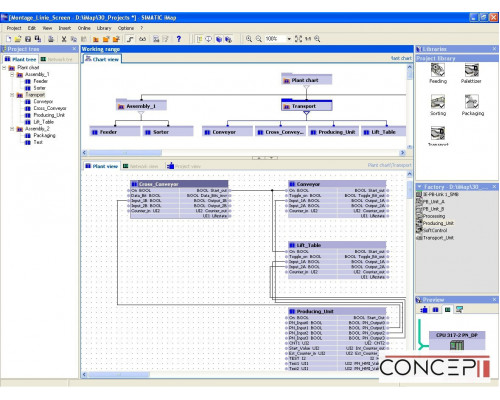Viewport: 500px width, 400px height.
Task: Click the Copy icon in toolbar
Action: [74, 39]
